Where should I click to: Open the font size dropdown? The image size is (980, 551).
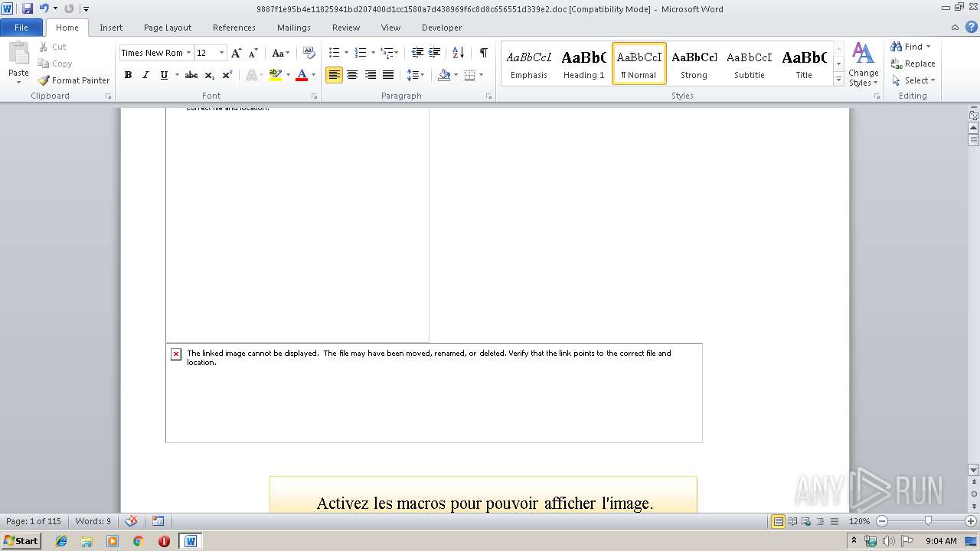coord(222,53)
